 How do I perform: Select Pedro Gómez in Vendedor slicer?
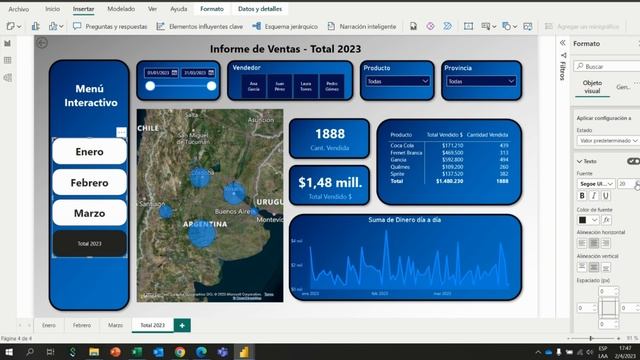332,86
